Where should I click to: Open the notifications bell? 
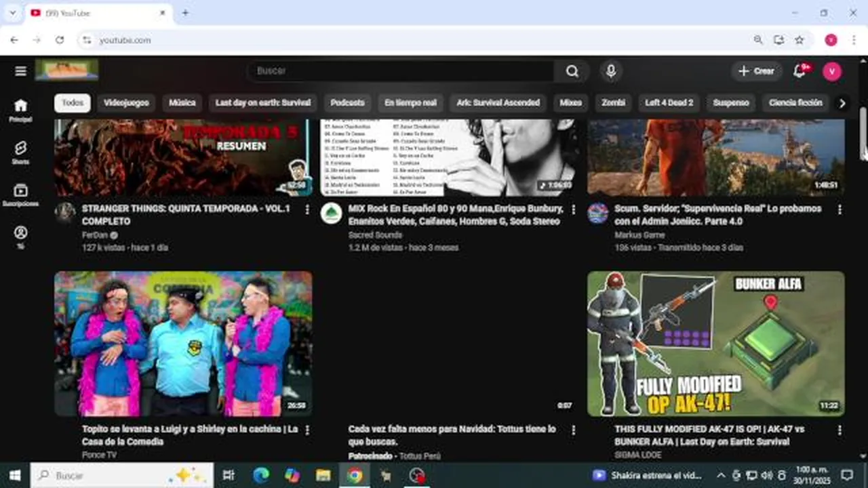click(800, 71)
